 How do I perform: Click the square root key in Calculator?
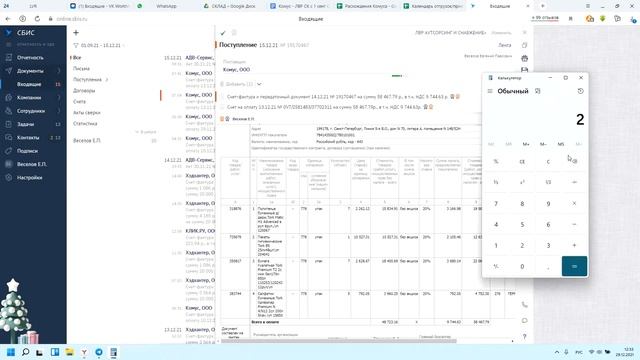click(x=548, y=182)
